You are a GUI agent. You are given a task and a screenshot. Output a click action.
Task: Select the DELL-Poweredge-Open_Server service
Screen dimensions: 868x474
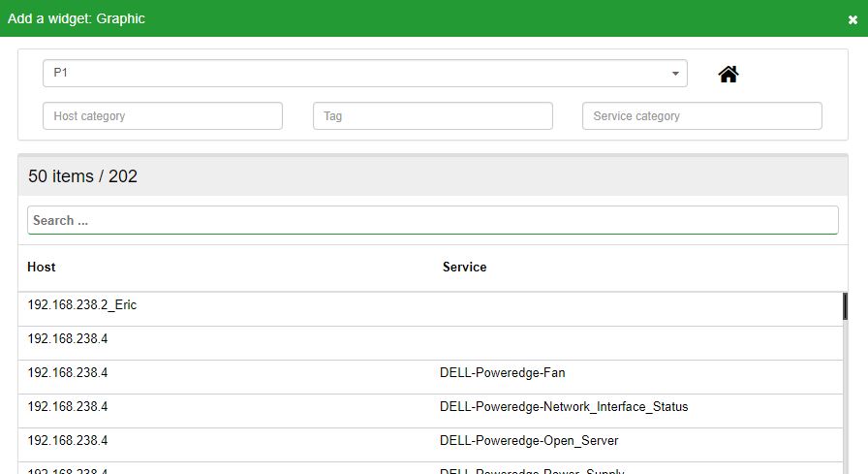pos(529,441)
